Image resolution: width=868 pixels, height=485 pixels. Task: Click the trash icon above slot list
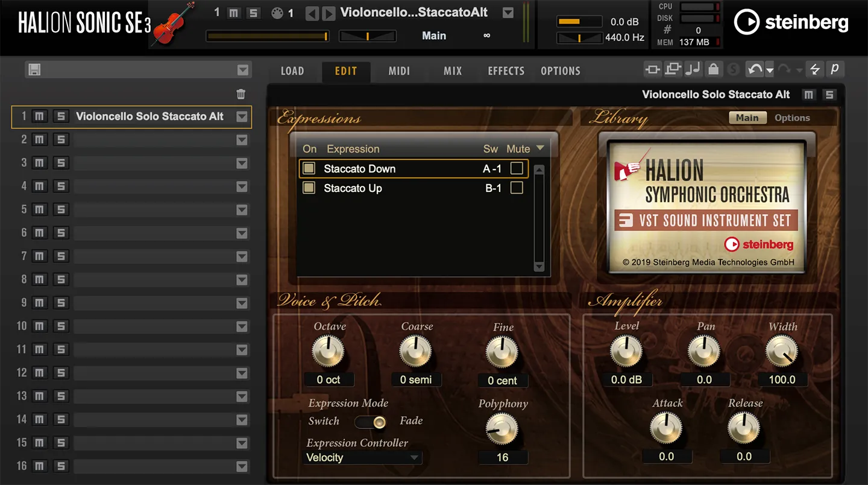tap(241, 94)
